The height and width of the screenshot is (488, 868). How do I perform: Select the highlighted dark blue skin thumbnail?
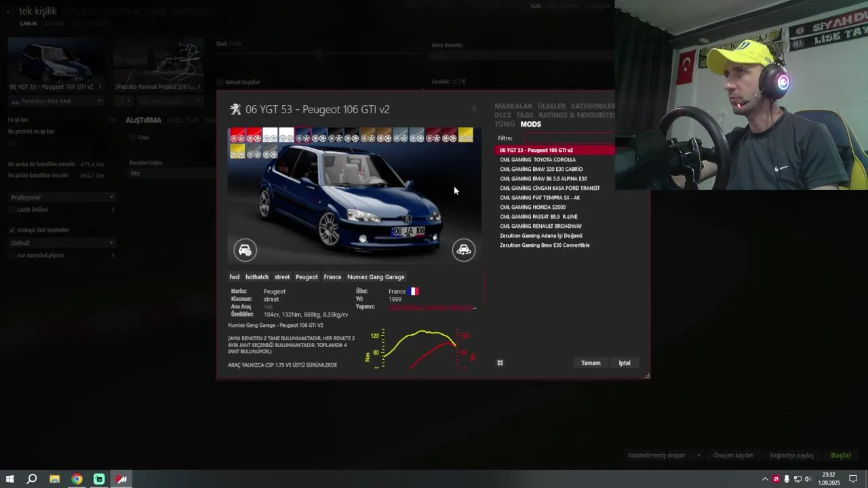[x=302, y=135]
